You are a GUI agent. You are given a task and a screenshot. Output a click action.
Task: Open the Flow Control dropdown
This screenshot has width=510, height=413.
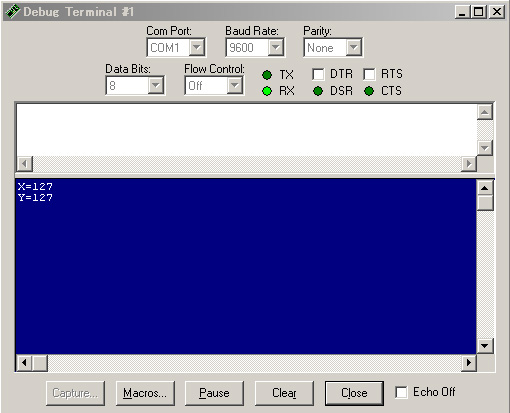click(235, 86)
